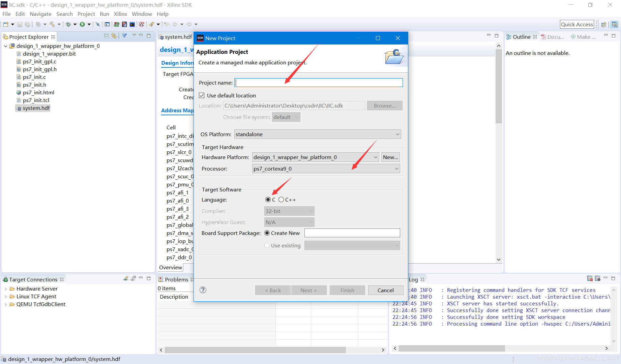
Task: Select the C++ language radio button
Action: (281, 200)
